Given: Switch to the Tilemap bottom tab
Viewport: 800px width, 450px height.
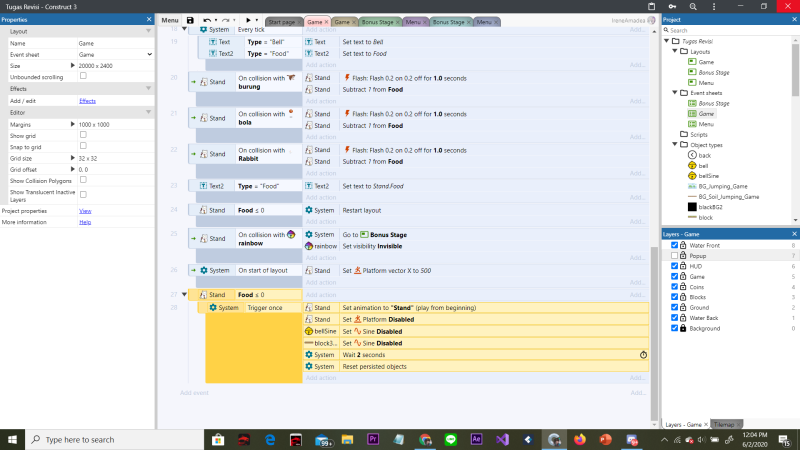Looking at the screenshot, I should [x=723, y=424].
